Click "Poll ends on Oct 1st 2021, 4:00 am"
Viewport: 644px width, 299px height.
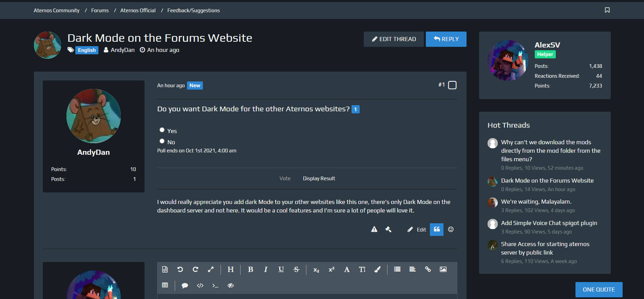[197, 151]
